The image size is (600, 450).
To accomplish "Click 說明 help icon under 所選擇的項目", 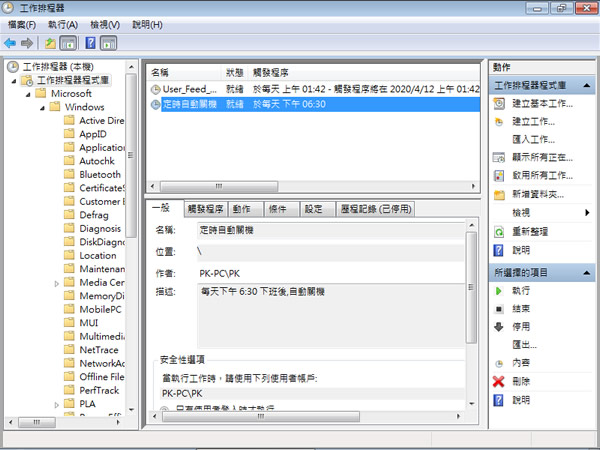I will tap(499, 400).
